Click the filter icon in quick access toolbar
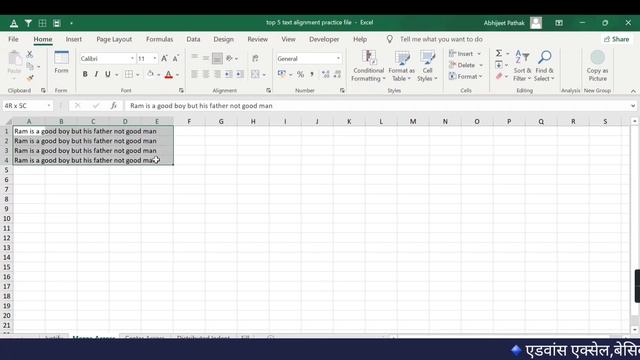This screenshot has height=360, width=640. (x=28, y=23)
